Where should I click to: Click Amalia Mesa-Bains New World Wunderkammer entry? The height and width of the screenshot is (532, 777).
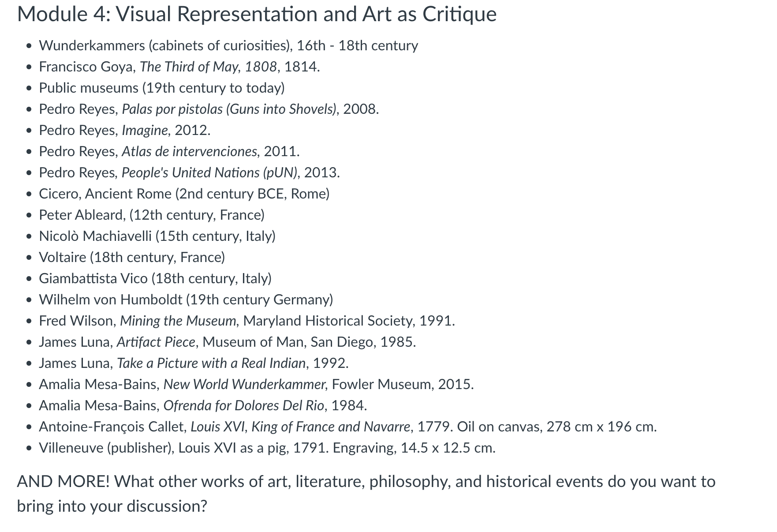[x=257, y=384]
